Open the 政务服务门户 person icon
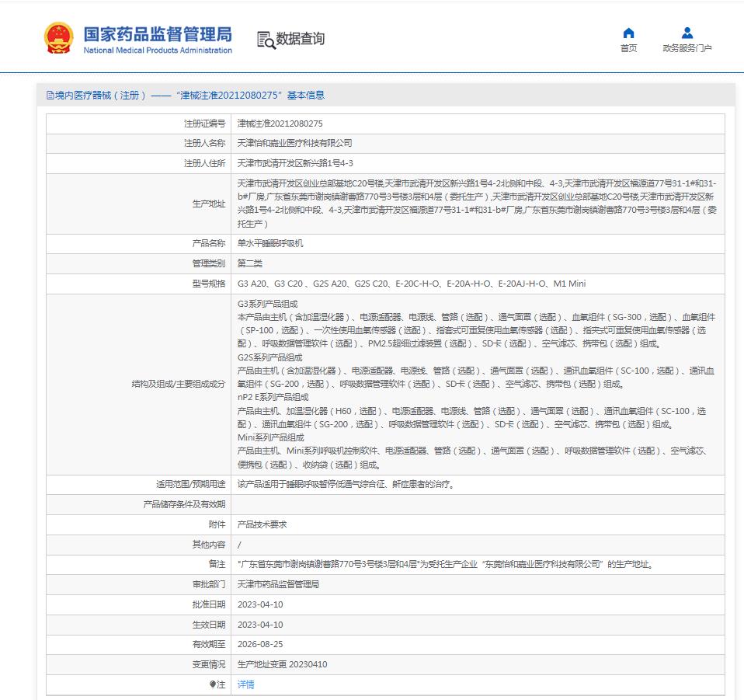Image resolution: width=744 pixels, height=700 pixels. (687, 33)
